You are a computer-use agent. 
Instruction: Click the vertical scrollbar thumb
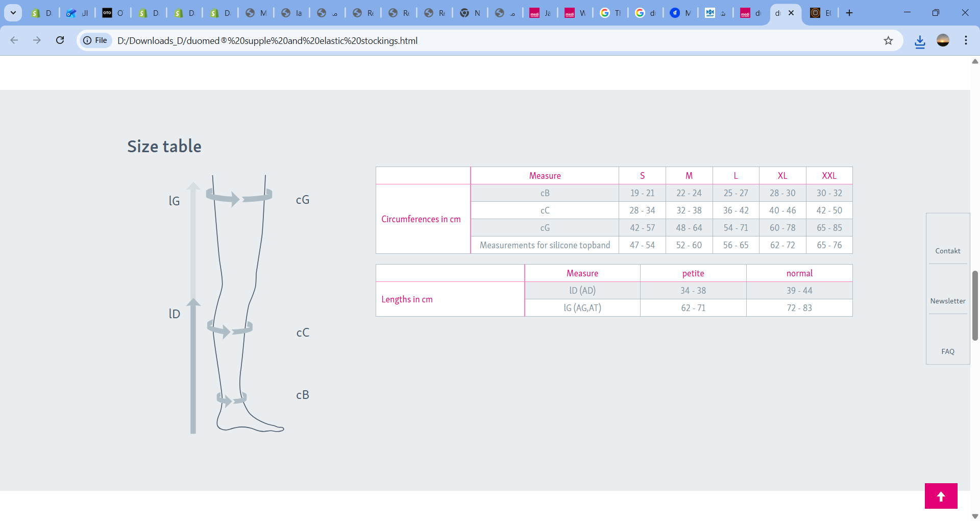point(975,305)
